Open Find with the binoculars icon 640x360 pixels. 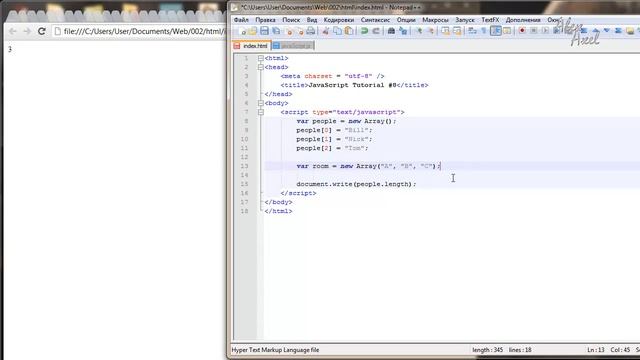391,31
